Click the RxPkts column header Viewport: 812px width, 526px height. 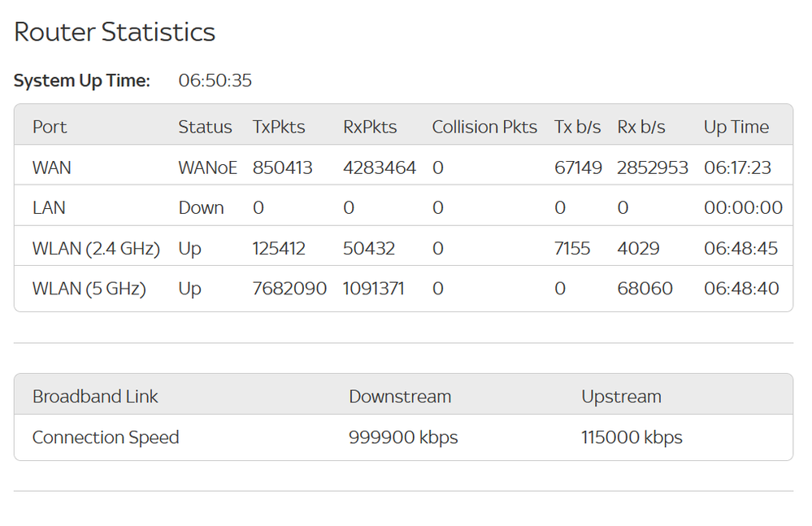pyautogui.click(x=370, y=127)
